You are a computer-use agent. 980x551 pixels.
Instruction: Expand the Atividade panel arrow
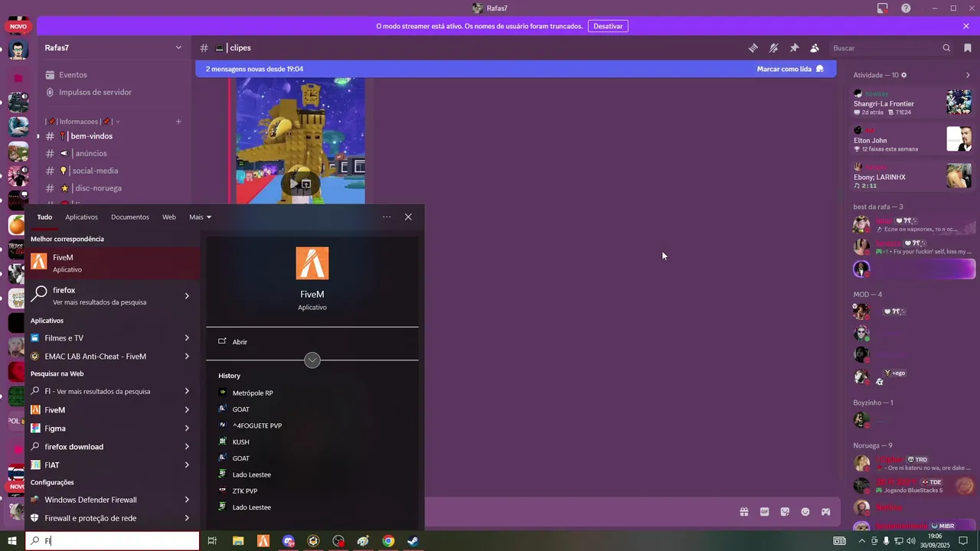[x=968, y=75]
